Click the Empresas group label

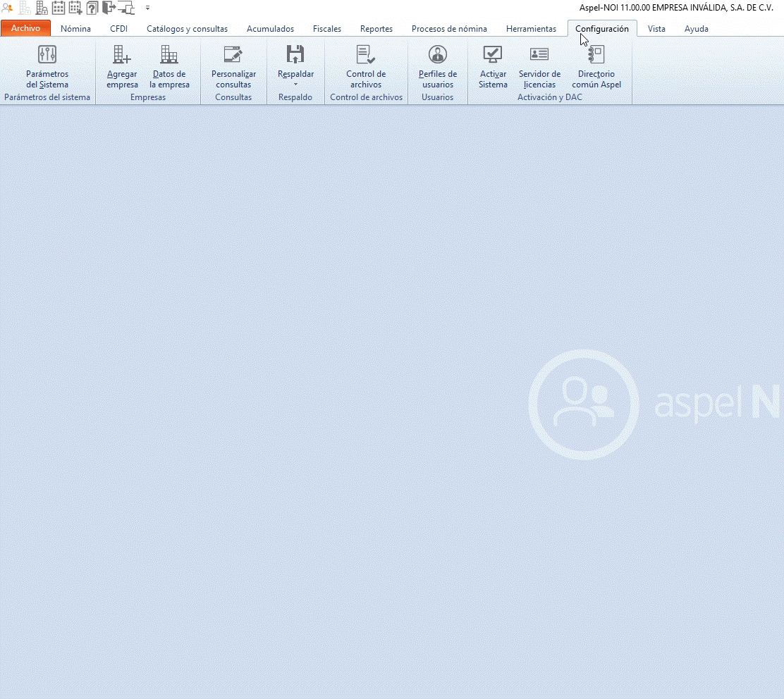point(148,97)
